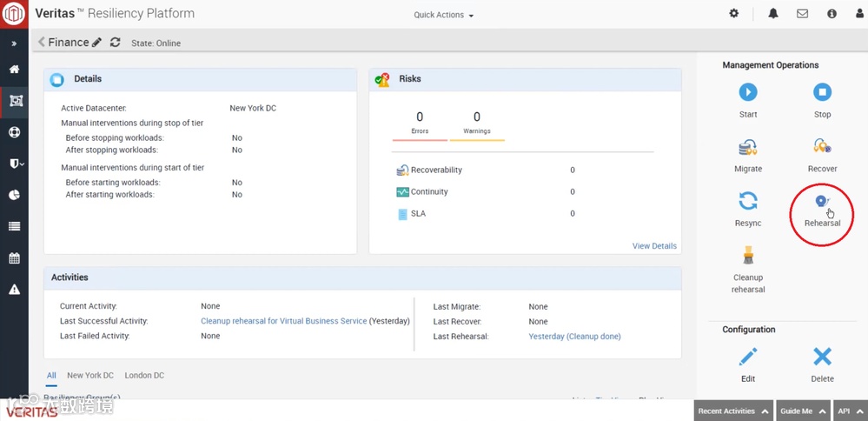Image resolution: width=868 pixels, height=421 pixels.
Task: Open the calendar sidebar icon
Action: [x=15, y=257]
